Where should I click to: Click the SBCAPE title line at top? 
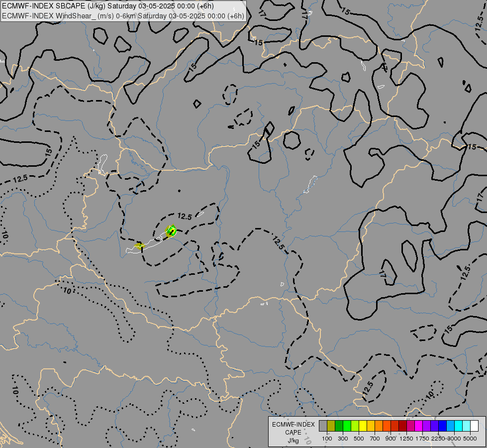(x=108, y=6)
